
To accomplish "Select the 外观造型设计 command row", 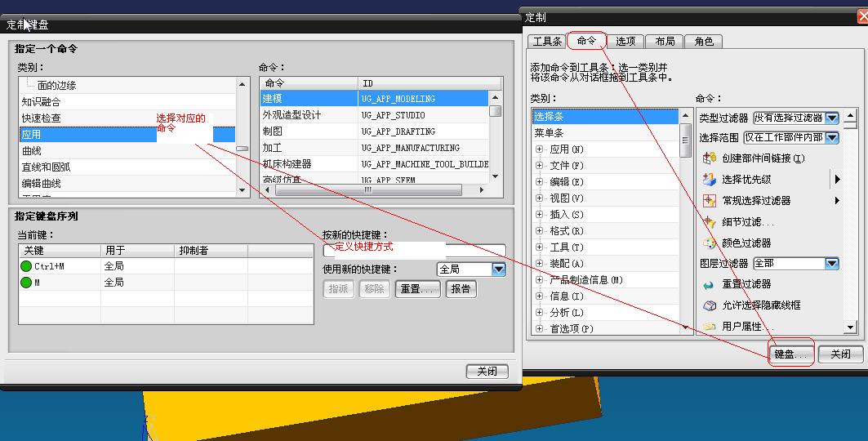I will pos(375,115).
